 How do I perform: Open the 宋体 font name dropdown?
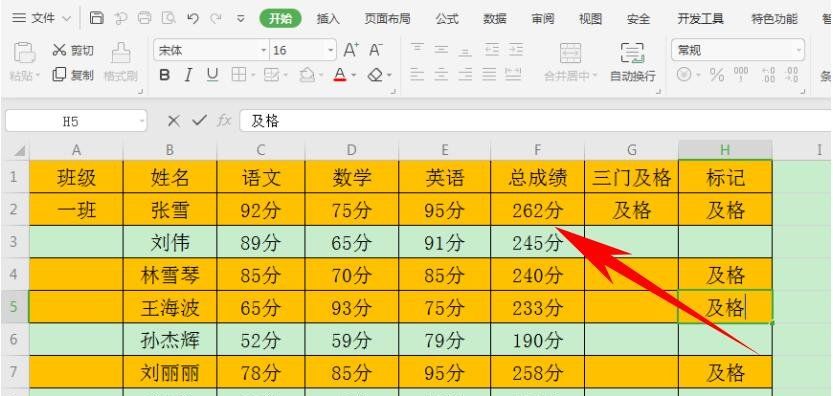264,50
